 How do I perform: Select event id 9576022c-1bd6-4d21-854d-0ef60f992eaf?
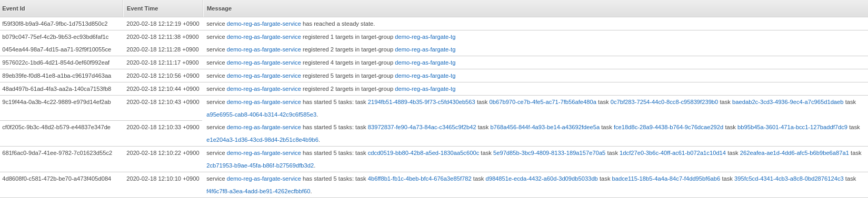tap(56, 62)
